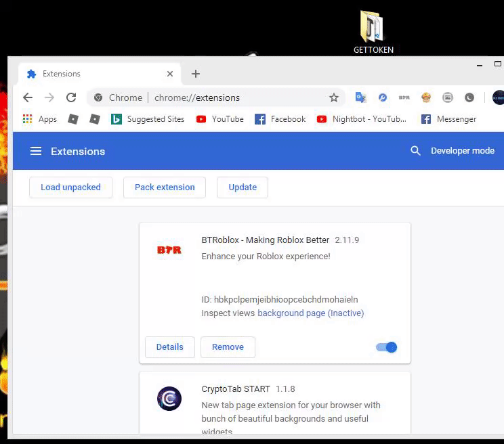This screenshot has width=504, height=444.
Task: Select the Extensions browser tab
Action: click(x=100, y=74)
